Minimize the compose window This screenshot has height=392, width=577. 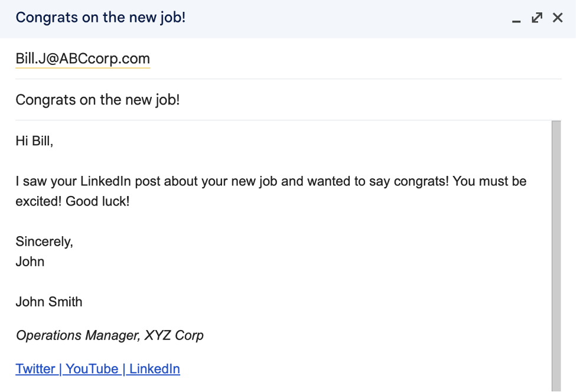click(516, 18)
